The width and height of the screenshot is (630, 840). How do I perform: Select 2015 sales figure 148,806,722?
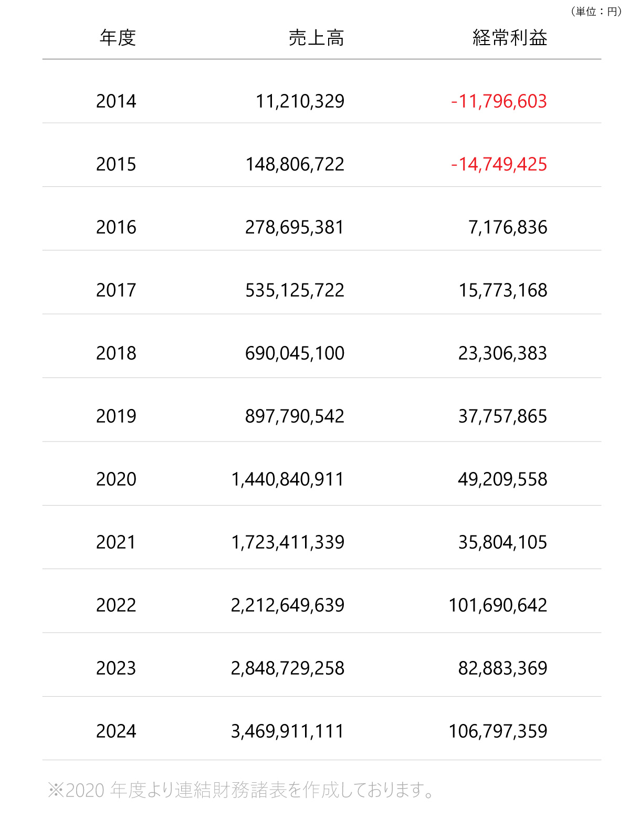tap(295, 164)
